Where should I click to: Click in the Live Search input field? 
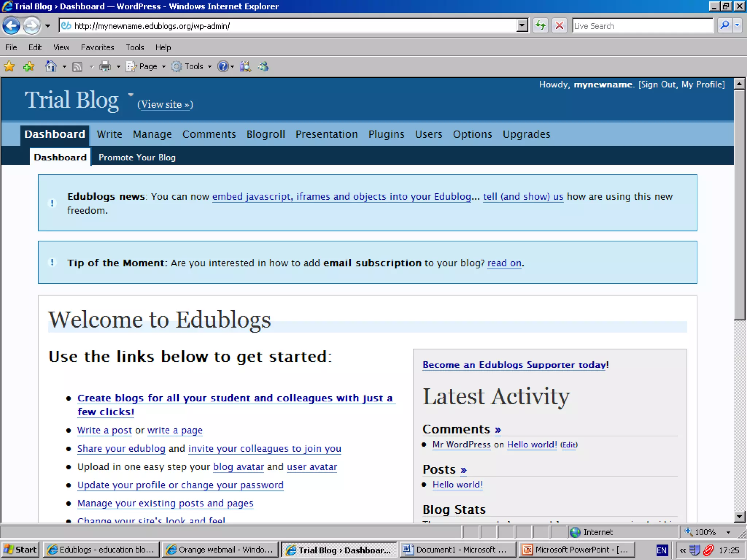(642, 26)
